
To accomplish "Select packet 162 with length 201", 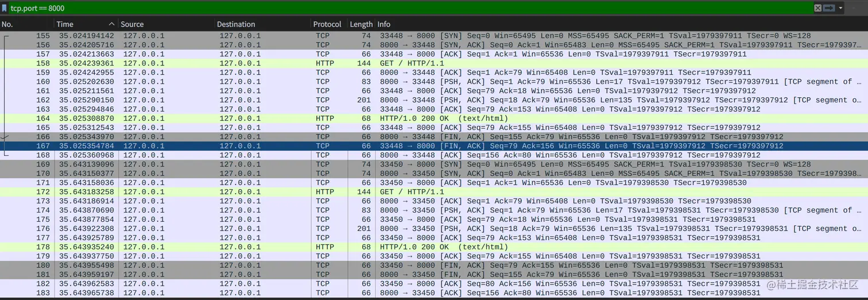I will [434, 100].
